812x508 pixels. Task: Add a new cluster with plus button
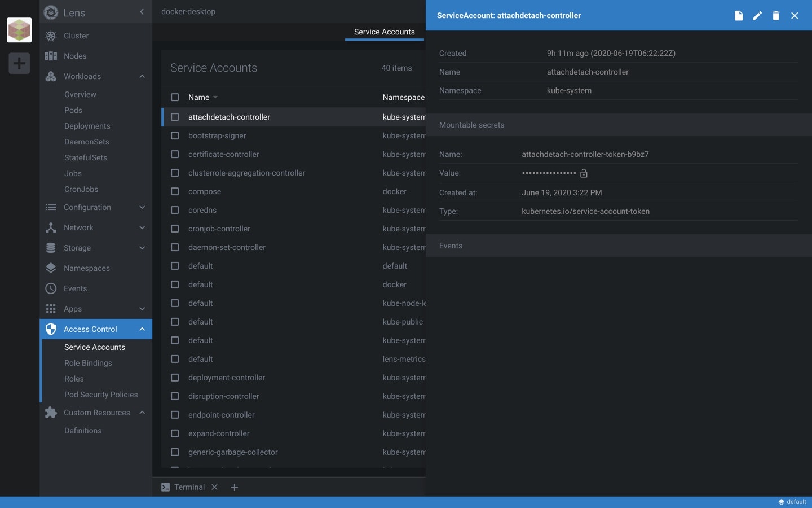click(x=19, y=63)
